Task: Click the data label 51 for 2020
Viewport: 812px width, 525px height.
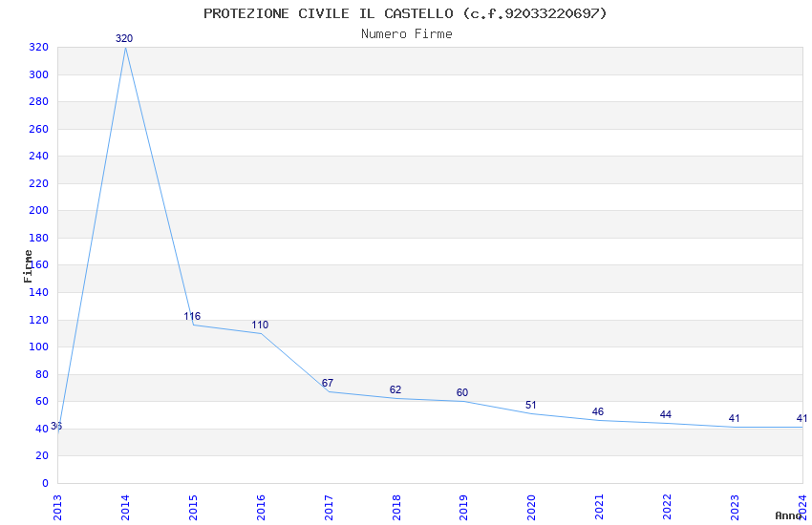Action: click(531, 405)
